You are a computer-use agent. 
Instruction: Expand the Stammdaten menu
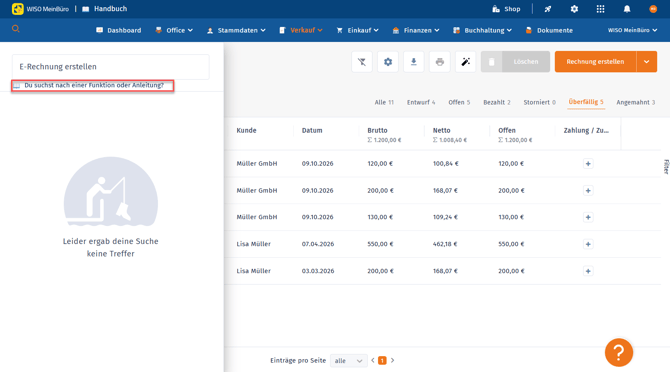pos(236,30)
